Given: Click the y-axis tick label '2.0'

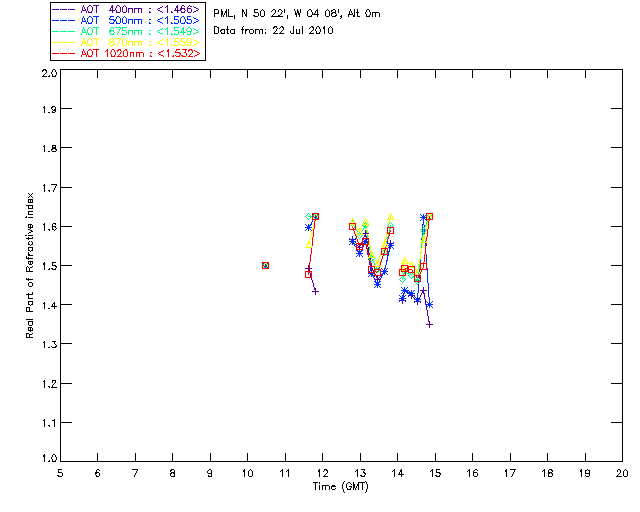Looking at the screenshot, I should (x=49, y=73).
